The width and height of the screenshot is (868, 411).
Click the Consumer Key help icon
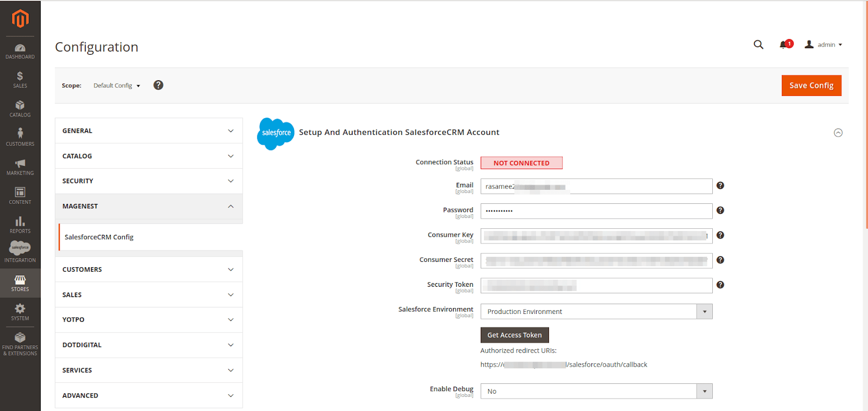tap(720, 235)
